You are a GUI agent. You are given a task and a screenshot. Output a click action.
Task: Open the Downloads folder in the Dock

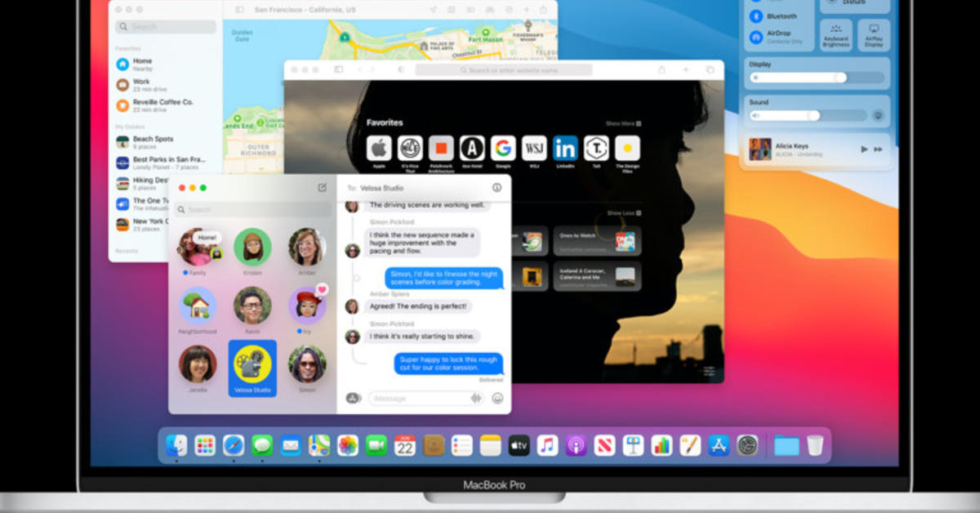pos(786,445)
